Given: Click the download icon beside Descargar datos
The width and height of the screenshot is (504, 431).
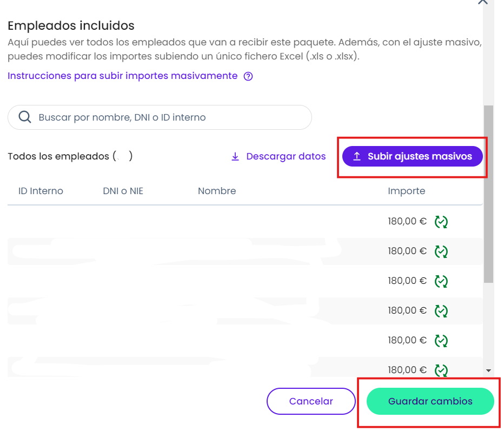Looking at the screenshot, I should pyautogui.click(x=235, y=156).
